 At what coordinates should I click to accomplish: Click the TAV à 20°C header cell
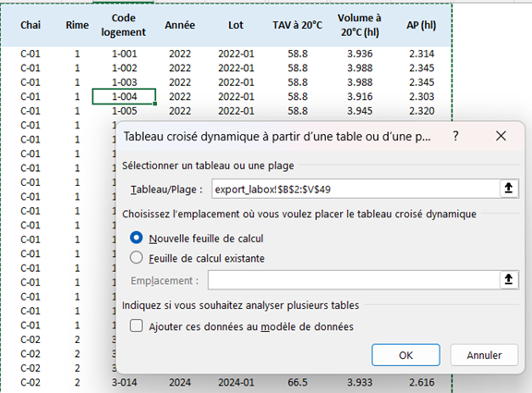(297, 25)
